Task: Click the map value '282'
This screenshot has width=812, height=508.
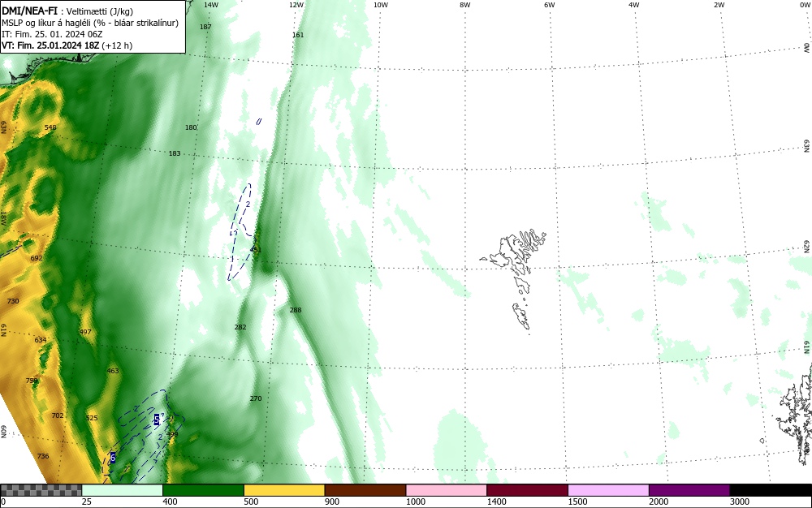Action: pyautogui.click(x=240, y=327)
